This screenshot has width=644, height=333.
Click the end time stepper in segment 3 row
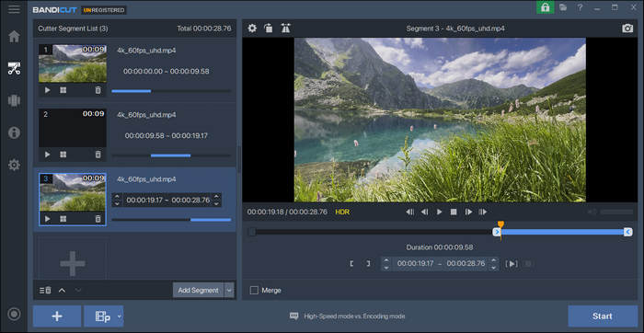click(x=216, y=200)
